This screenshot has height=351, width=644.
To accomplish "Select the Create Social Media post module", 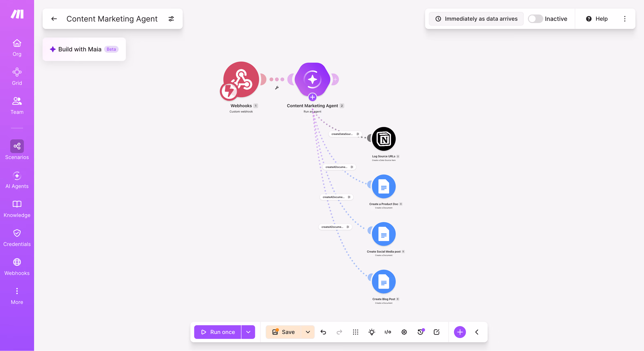I will (384, 234).
